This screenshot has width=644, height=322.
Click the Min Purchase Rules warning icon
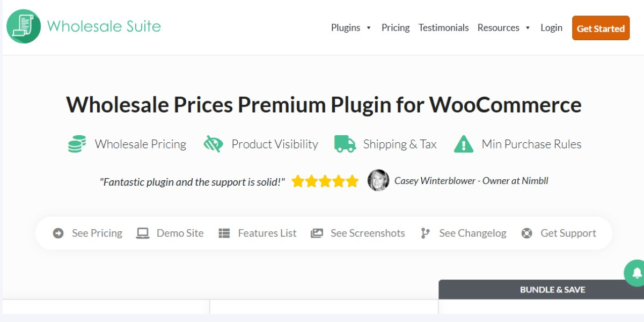[464, 144]
